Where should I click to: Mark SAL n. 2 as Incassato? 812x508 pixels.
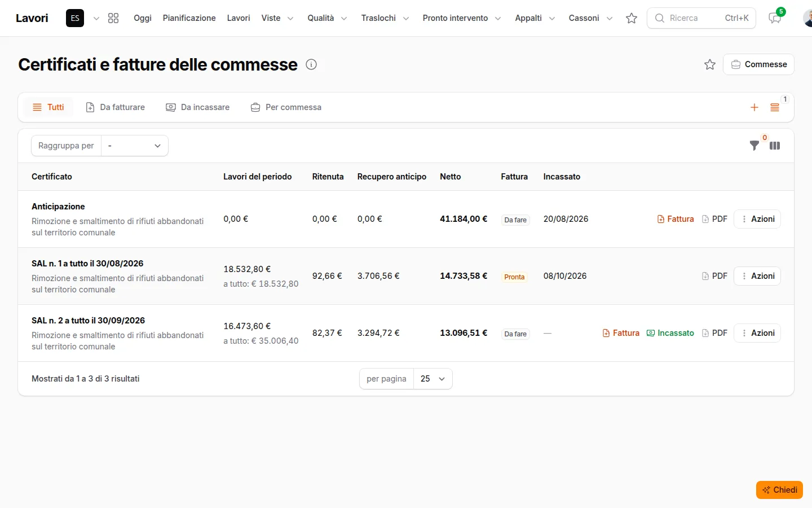pos(670,333)
